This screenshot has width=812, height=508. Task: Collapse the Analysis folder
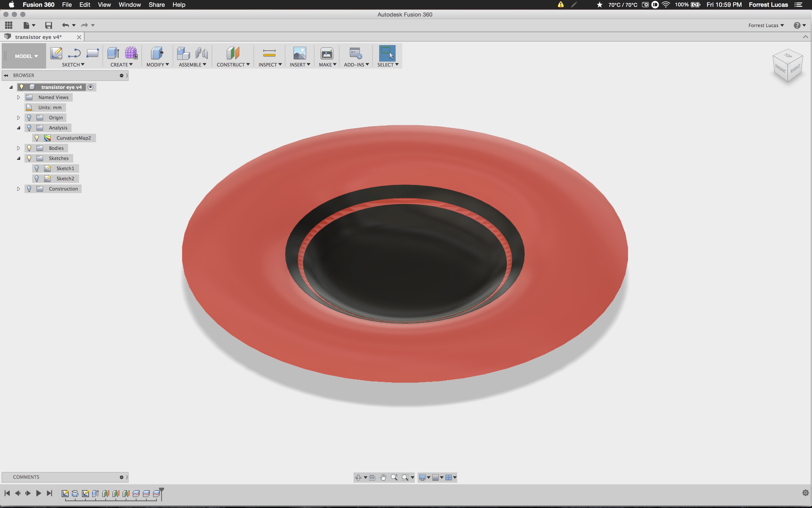18,128
